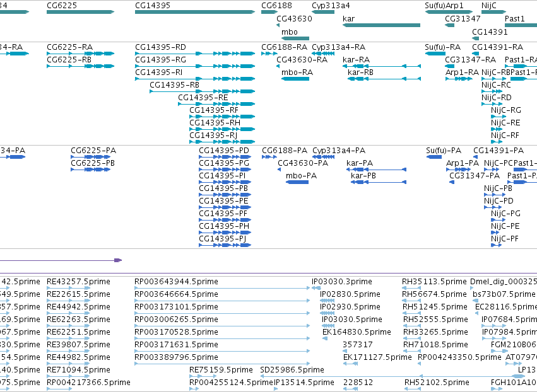This screenshot has height=392, width=537.
Task: Select the CG6225 gene label
Action: point(62,6)
